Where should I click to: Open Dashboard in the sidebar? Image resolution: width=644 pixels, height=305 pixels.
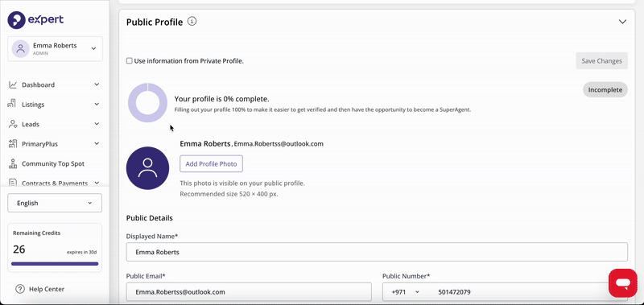click(x=38, y=84)
